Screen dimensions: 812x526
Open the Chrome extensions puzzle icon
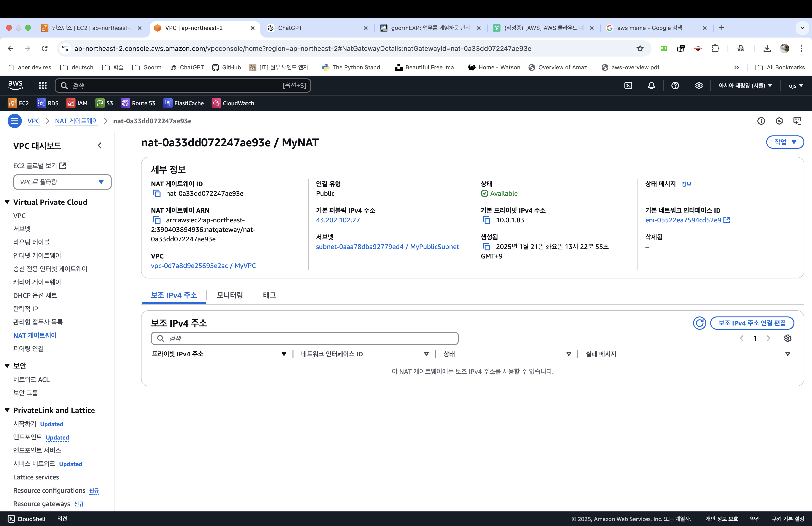[x=715, y=48]
